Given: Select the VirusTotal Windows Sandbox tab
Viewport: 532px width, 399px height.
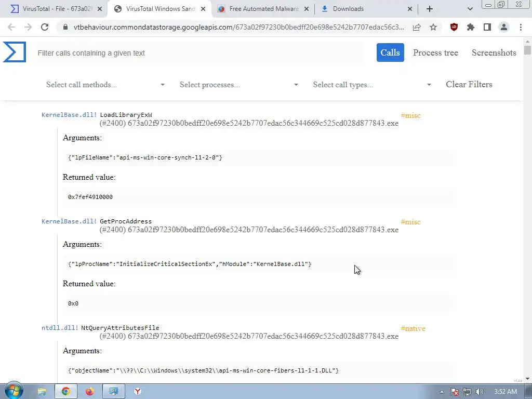Looking at the screenshot, I should pos(159,9).
